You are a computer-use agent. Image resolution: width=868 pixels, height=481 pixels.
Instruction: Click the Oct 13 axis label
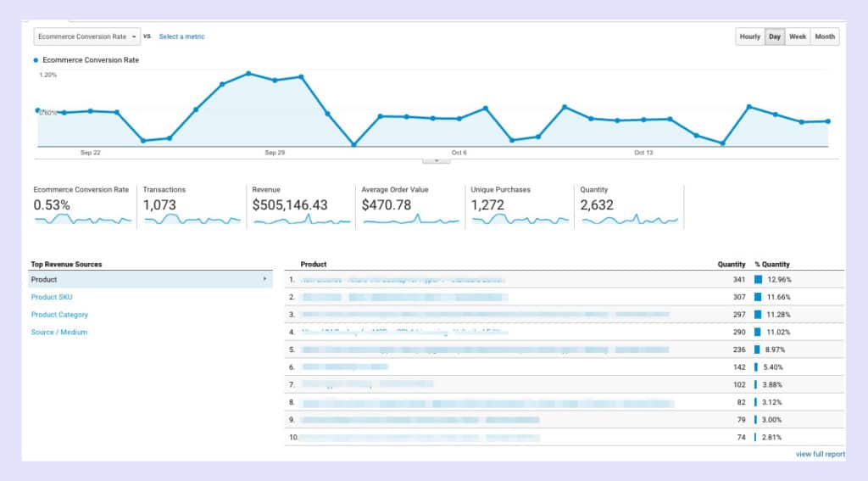643,153
